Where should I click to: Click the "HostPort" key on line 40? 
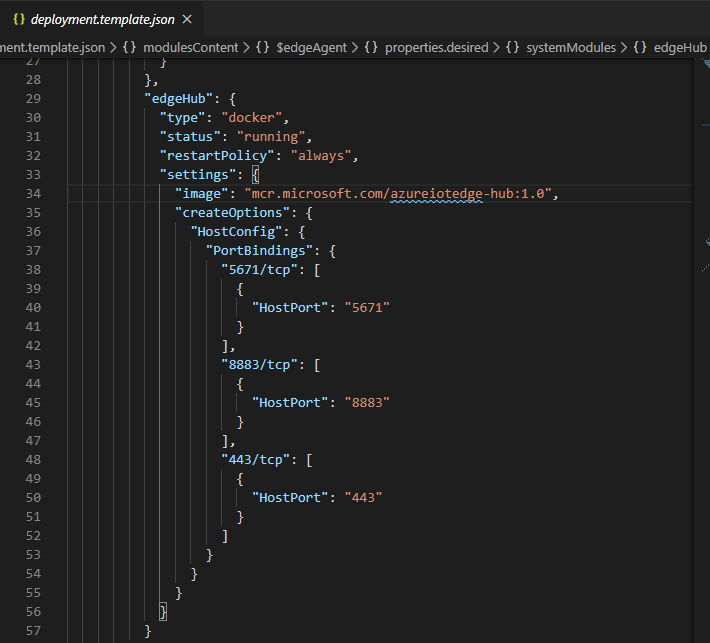coord(290,308)
